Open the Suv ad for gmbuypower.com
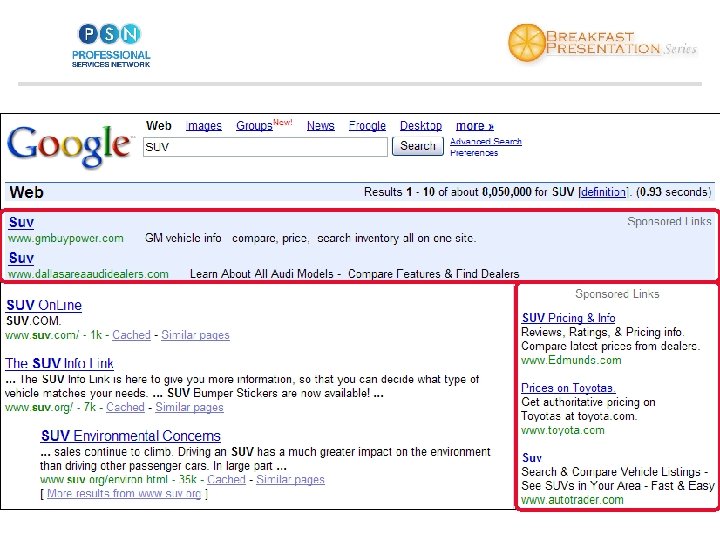 [x=21, y=222]
